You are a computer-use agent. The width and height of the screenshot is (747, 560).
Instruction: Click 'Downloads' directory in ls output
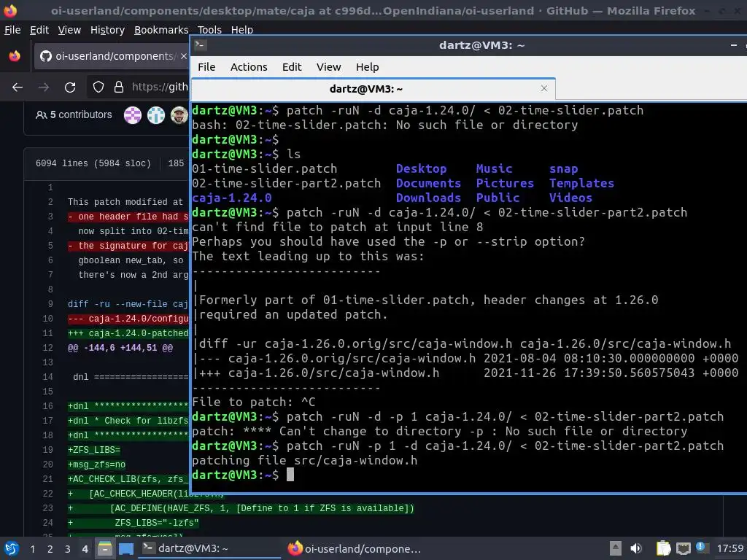click(428, 198)
